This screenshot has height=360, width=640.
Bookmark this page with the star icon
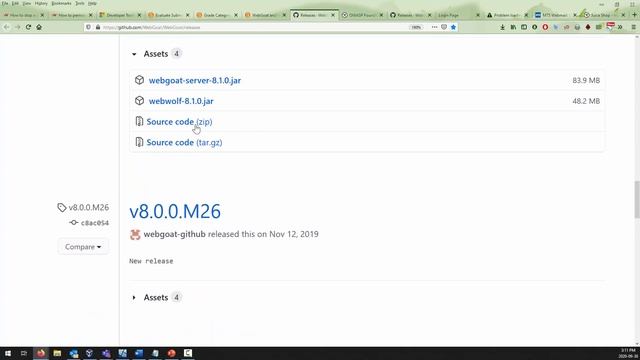click(453, 27)
